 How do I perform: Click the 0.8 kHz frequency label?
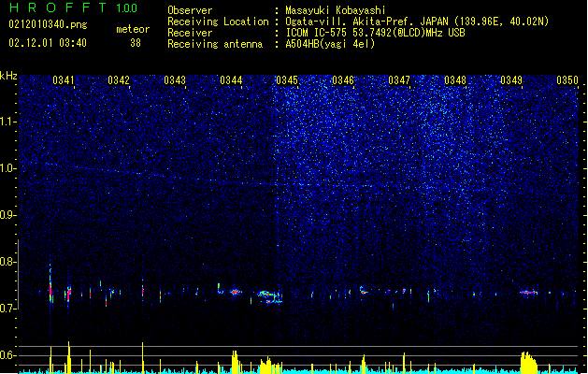(x=8, y=262)
